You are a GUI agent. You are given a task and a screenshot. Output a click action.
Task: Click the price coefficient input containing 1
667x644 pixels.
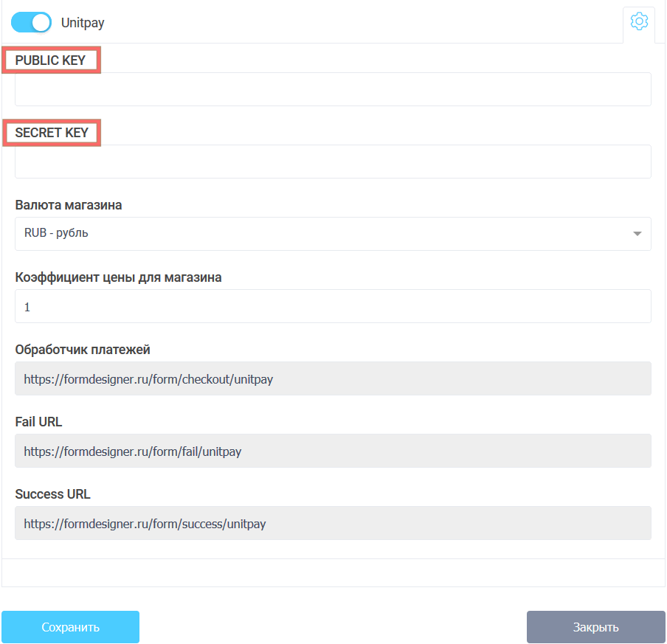[x=333, y=306]
